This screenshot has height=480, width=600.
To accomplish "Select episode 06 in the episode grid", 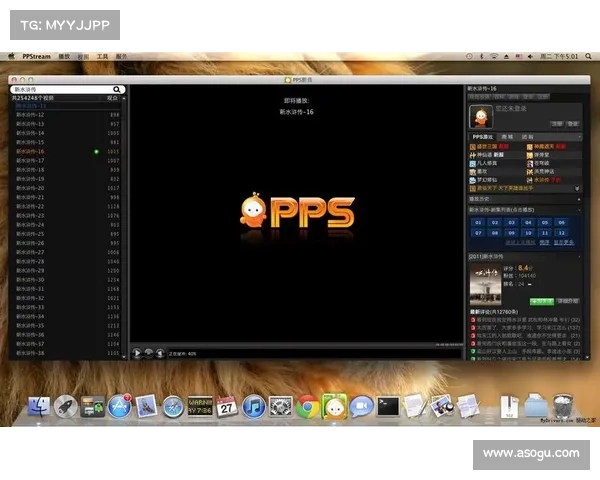I will pos(562,222).
